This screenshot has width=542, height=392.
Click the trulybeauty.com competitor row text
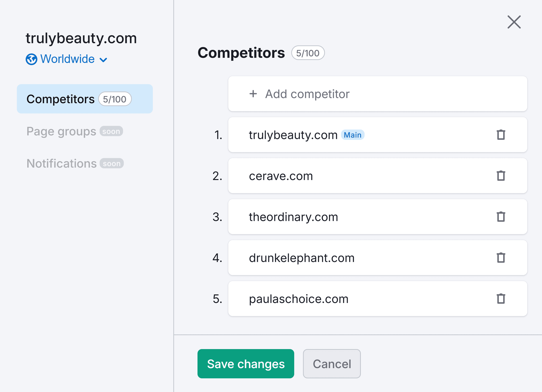click(293, 135)
